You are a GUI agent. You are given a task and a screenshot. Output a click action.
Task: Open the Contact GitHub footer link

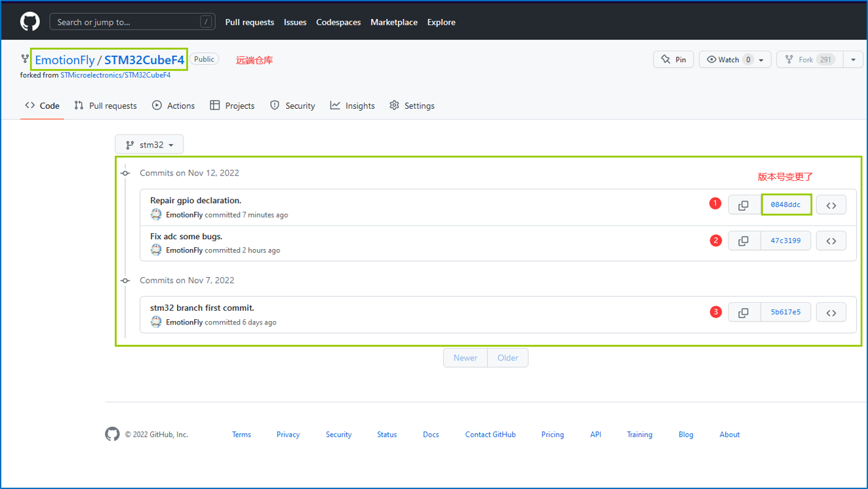[490, 435]
